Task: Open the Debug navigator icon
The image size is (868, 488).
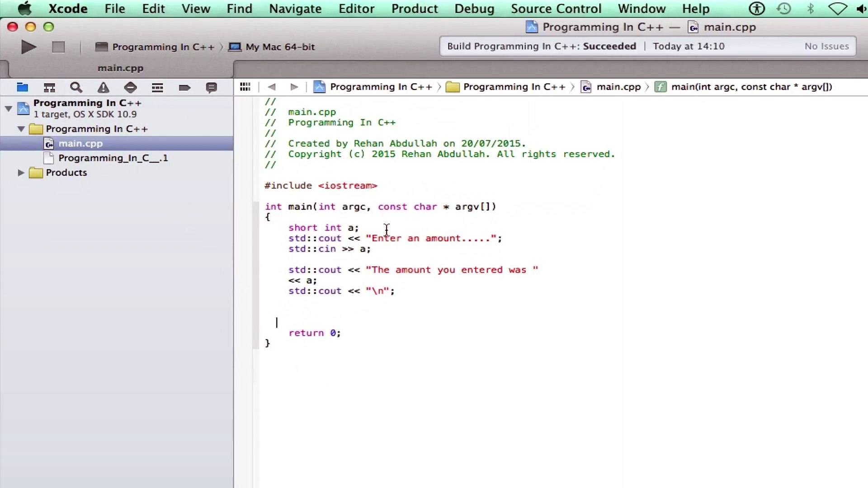Action: tap(157, 88)
